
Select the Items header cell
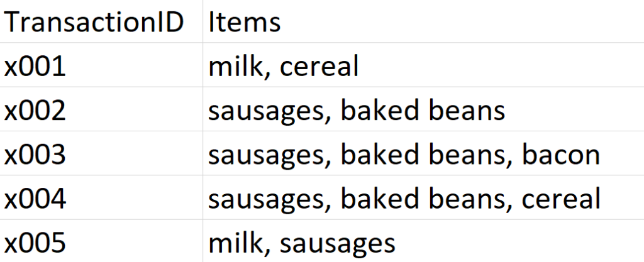point(423,21)
